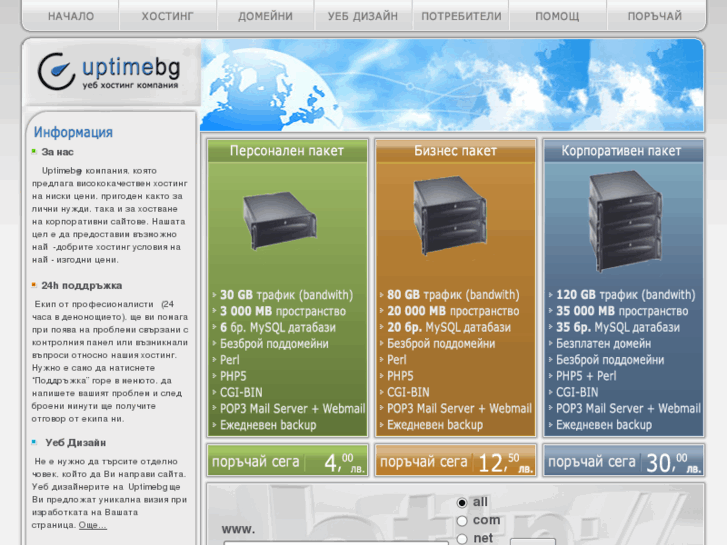Click '35 бр. MySQL датабази' feature
The width and height of the screenshot is (727, 545).
(x=618, y=327)
